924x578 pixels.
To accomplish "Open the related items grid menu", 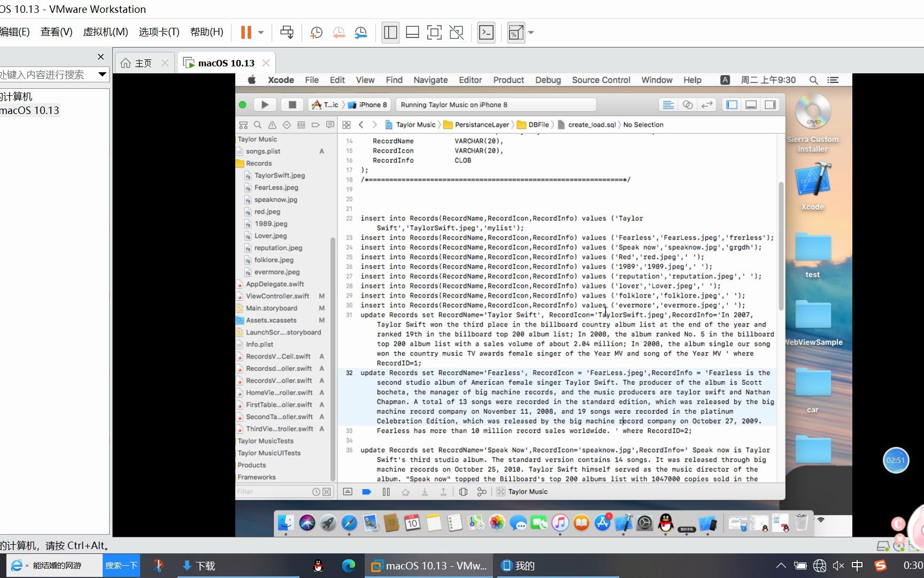I will click(346, 125).
